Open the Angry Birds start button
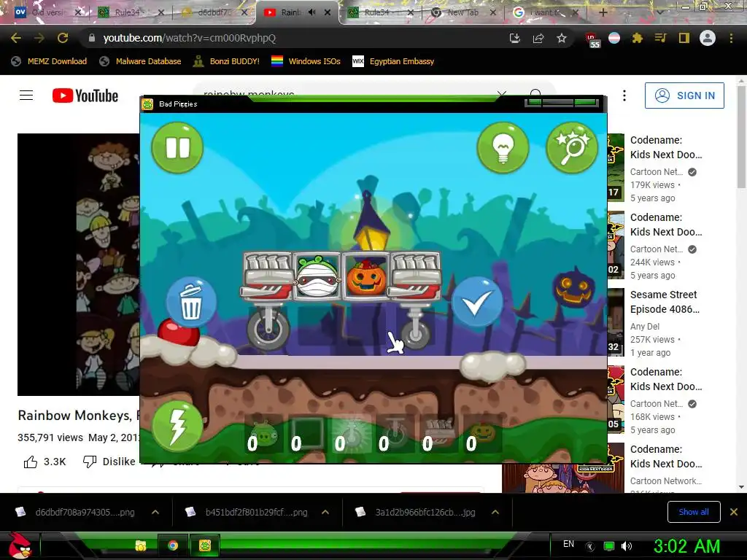The height and width of the screenshot is (560, 747). 20,545
